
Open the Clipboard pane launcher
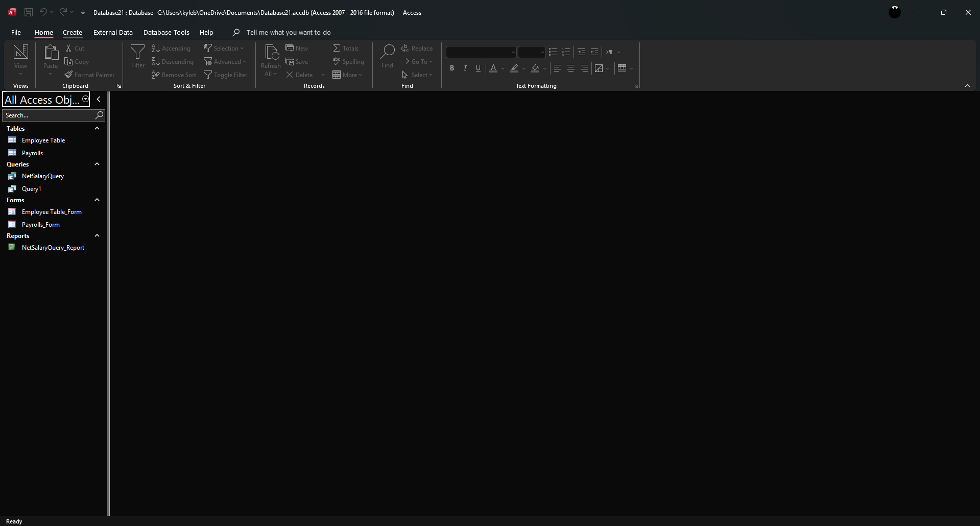119,86
